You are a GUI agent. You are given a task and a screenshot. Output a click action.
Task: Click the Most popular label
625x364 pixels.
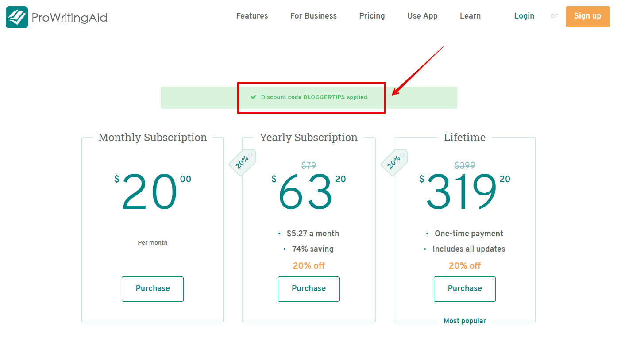pos(465,321)
